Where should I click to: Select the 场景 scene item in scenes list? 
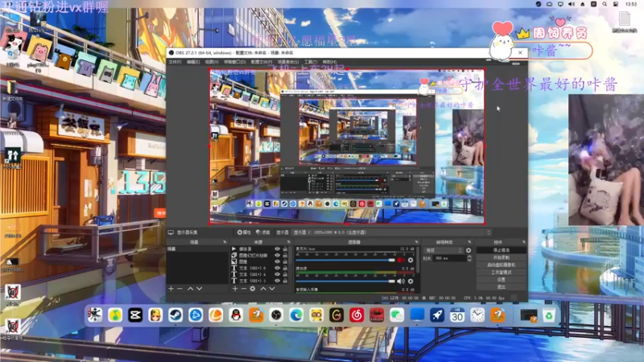tap(197, 249)
